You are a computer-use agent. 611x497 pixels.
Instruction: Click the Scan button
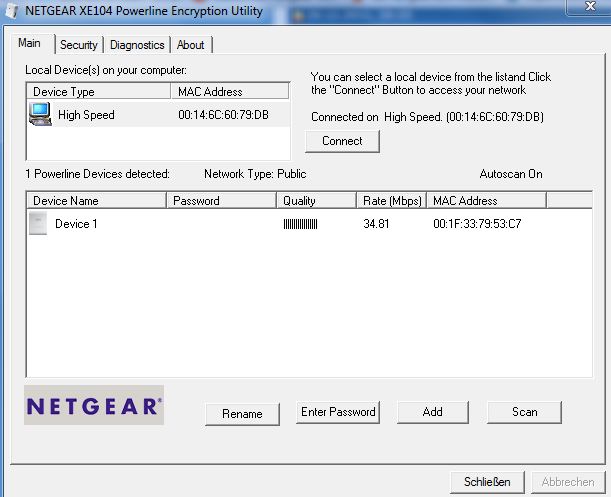tap(524, 412)
